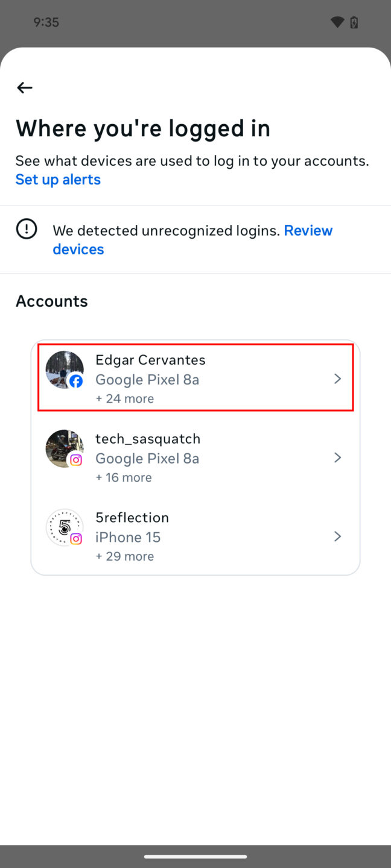The width and height of the screenshot is (391, 868).
Task: Expand the Edgar Cervantes account details
Action: click(337, 379)
